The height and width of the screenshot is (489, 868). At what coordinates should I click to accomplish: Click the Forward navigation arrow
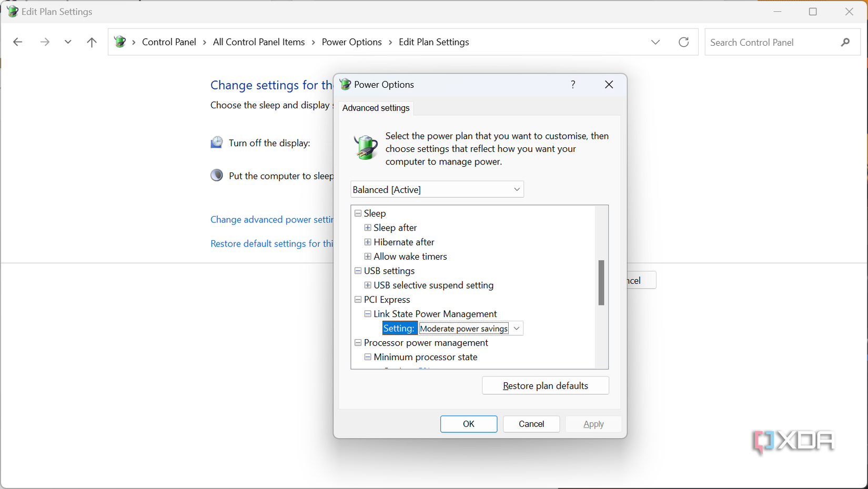pyautogui.click(x=45, y=42)
